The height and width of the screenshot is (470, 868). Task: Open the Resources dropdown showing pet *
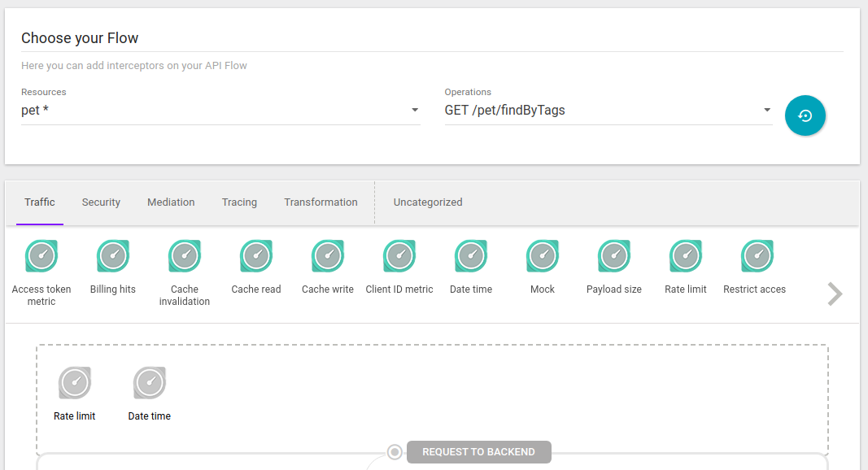(220, 110)
